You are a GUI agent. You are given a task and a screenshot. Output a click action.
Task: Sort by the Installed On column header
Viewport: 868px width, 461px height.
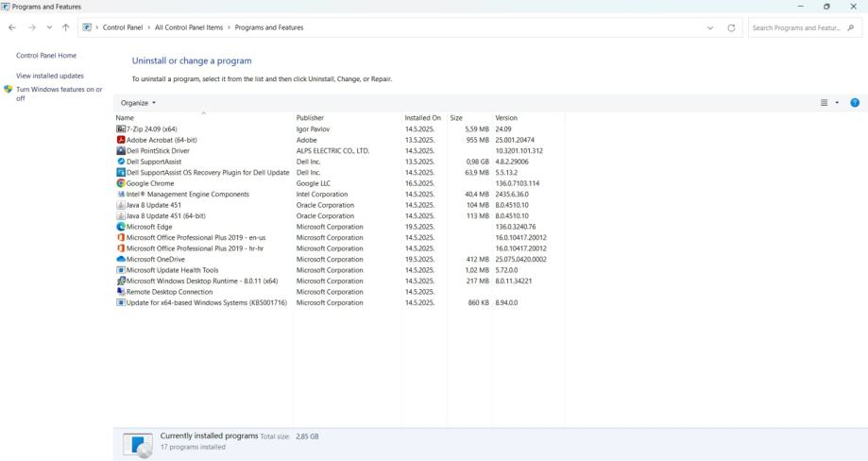[x=424, y=118]
